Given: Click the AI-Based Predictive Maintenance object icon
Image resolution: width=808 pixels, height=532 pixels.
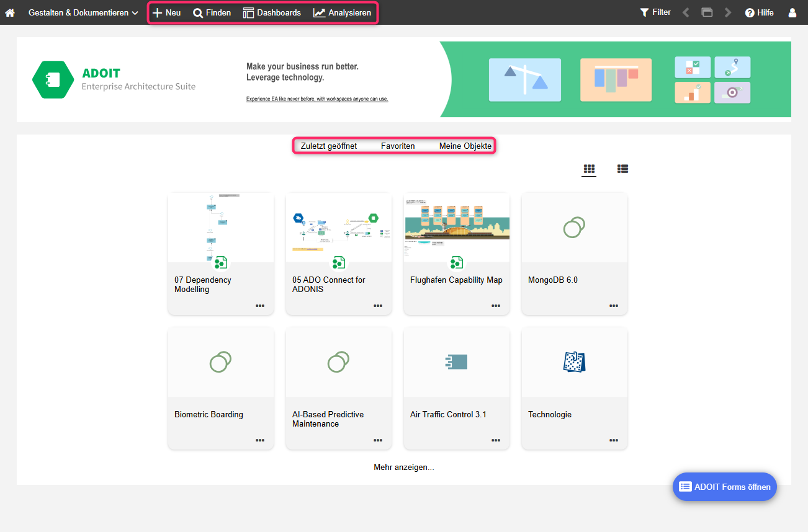Looking at the screenshot, I should click(x=339, y=362).
